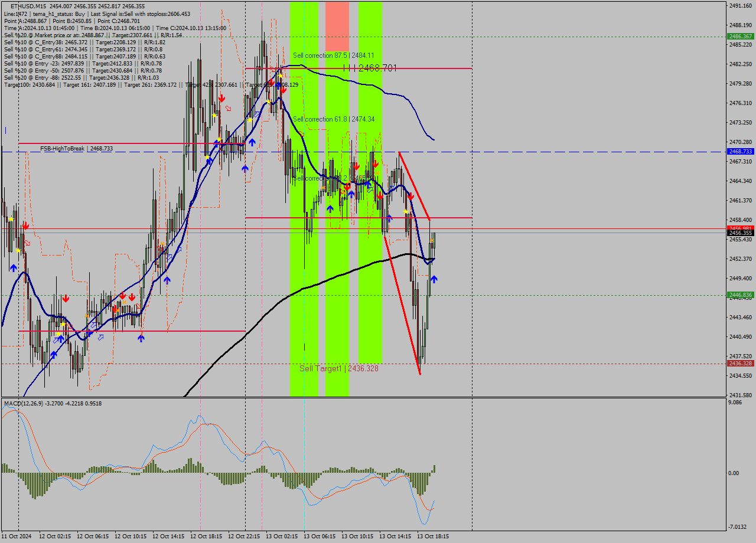Screen dimensions: 756x543
Task: Click the '13 Oct 02:15' time axis label
Action: coord(282,537)
